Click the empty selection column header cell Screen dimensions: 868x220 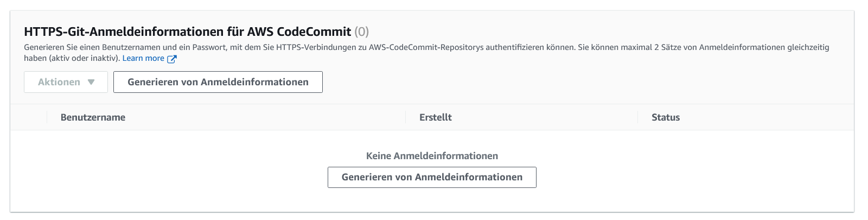pos(29,117)
